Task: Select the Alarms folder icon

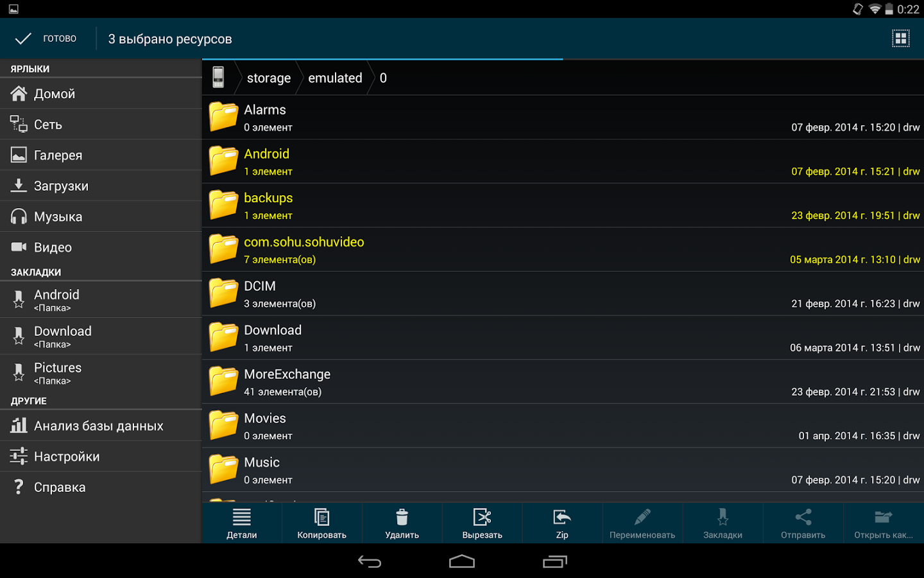Action: [x=224, y=117]
